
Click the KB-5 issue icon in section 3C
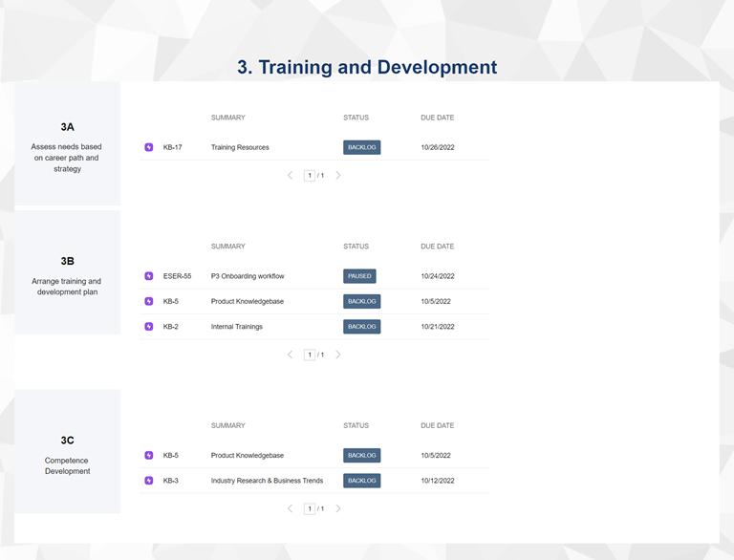[x=149, y=456]
